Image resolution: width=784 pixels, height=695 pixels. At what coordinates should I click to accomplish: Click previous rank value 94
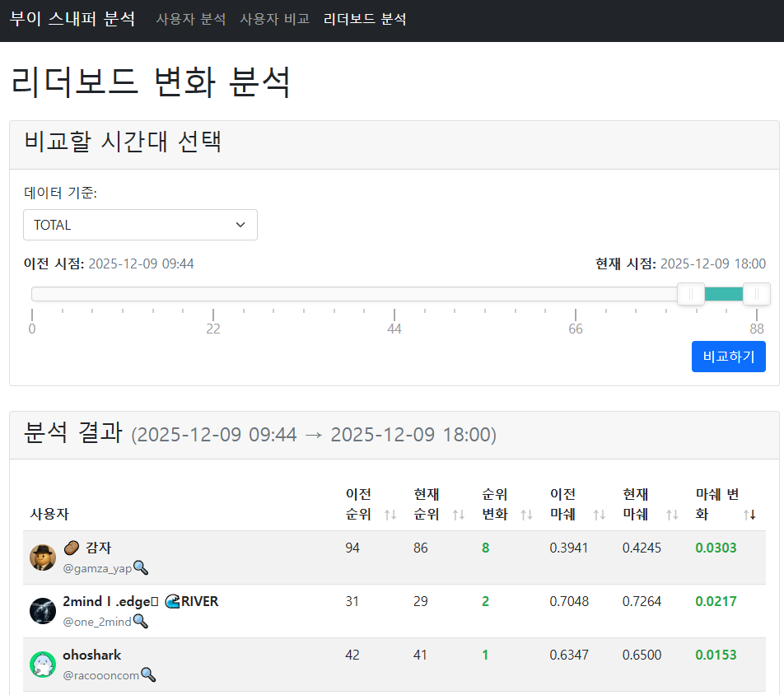[352, 548]
